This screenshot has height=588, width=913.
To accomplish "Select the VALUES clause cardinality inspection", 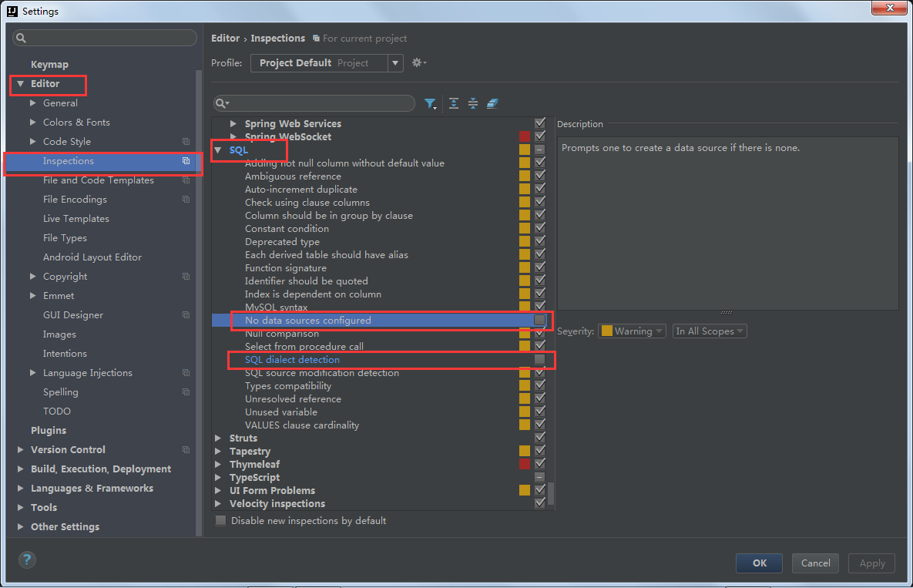I will click(301, 425).
